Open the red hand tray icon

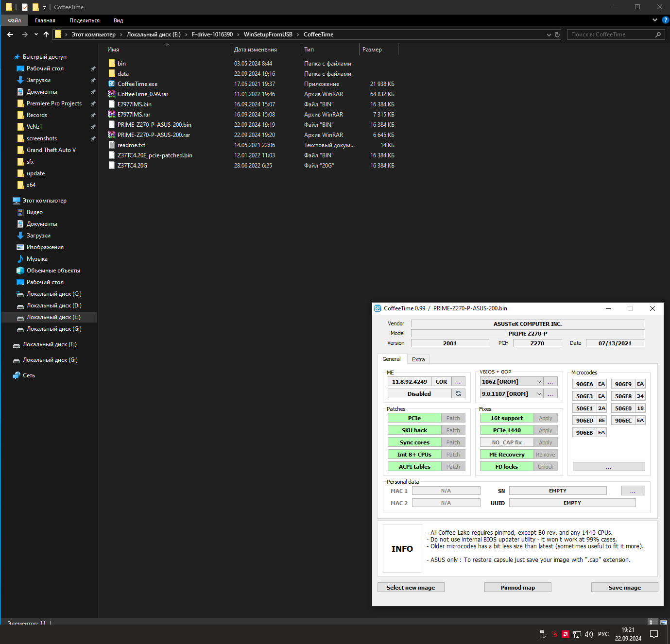(x=554, y=634)
